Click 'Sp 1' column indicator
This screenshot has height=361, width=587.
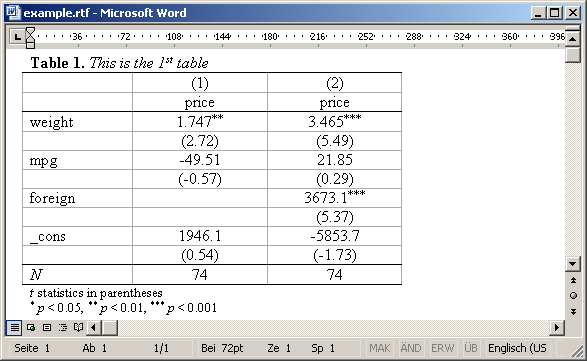(323, 348)
